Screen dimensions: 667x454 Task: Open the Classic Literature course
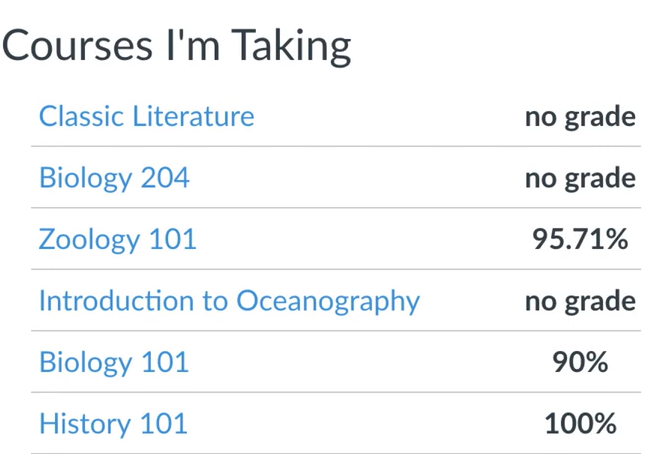pyautogui.click(x=146, y=117)
